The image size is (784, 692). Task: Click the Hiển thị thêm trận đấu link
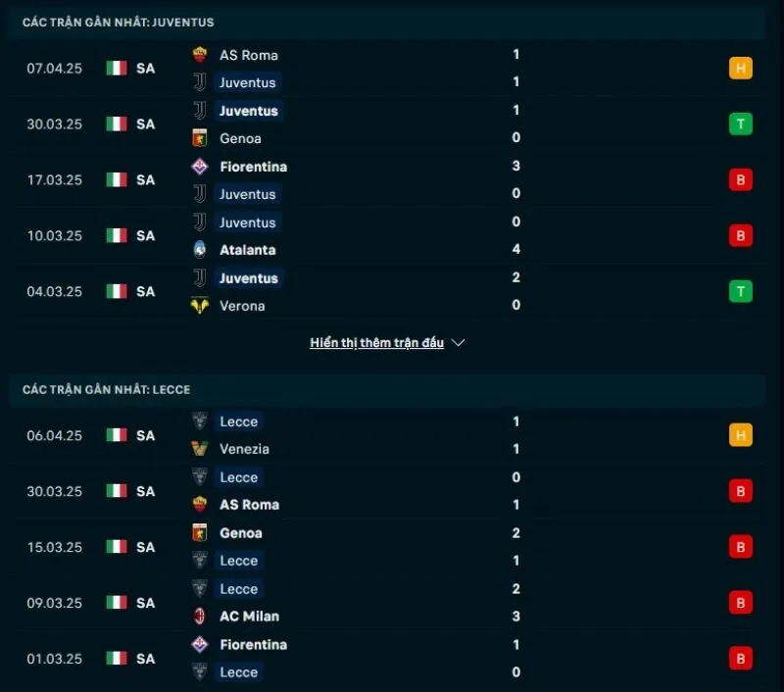[x=377, y=342]
